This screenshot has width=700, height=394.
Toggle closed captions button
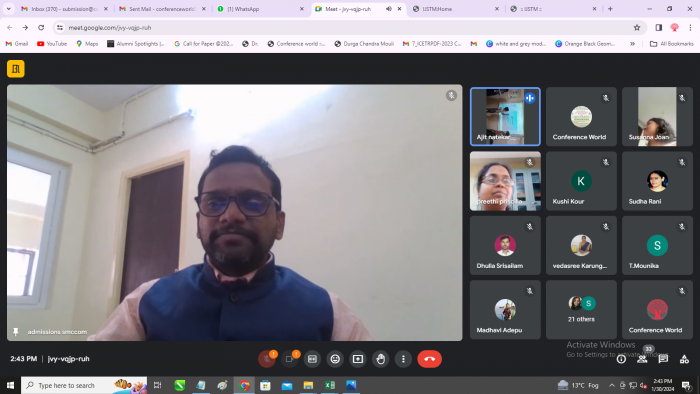[312, 359]
